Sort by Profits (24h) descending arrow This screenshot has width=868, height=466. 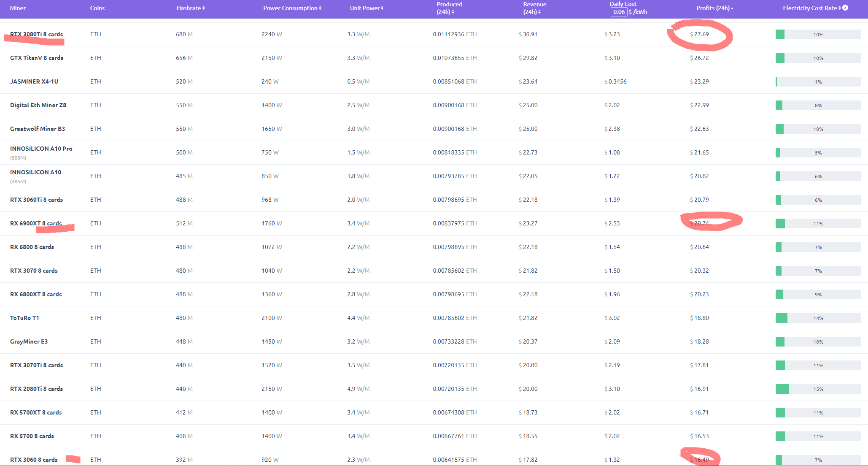point(732,8)
